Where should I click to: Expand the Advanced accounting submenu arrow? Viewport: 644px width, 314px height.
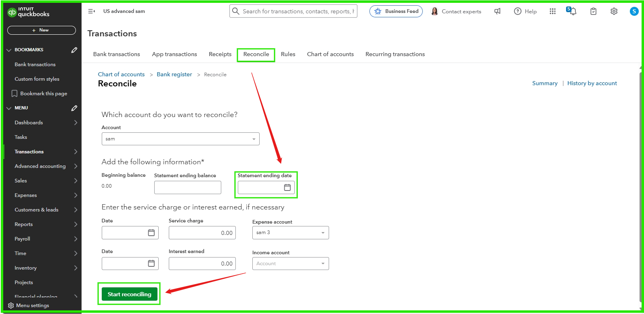pos(76,166)
